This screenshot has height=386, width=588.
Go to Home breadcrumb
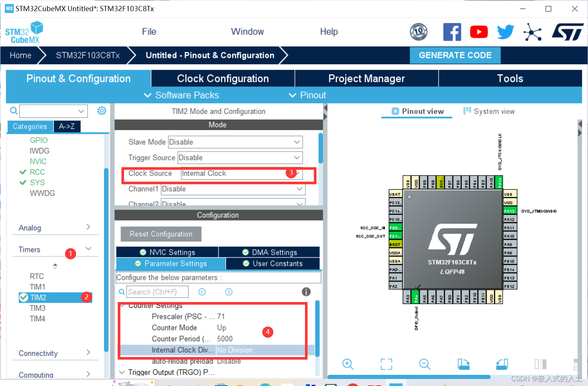(x=20, y=55)
